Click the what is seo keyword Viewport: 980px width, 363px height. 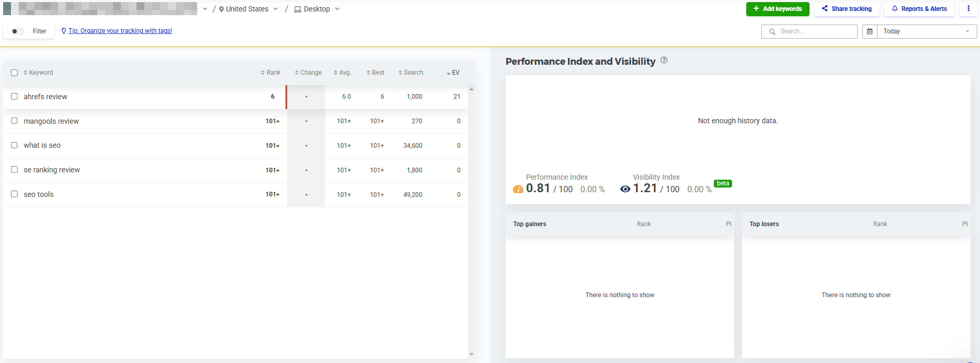42,145
